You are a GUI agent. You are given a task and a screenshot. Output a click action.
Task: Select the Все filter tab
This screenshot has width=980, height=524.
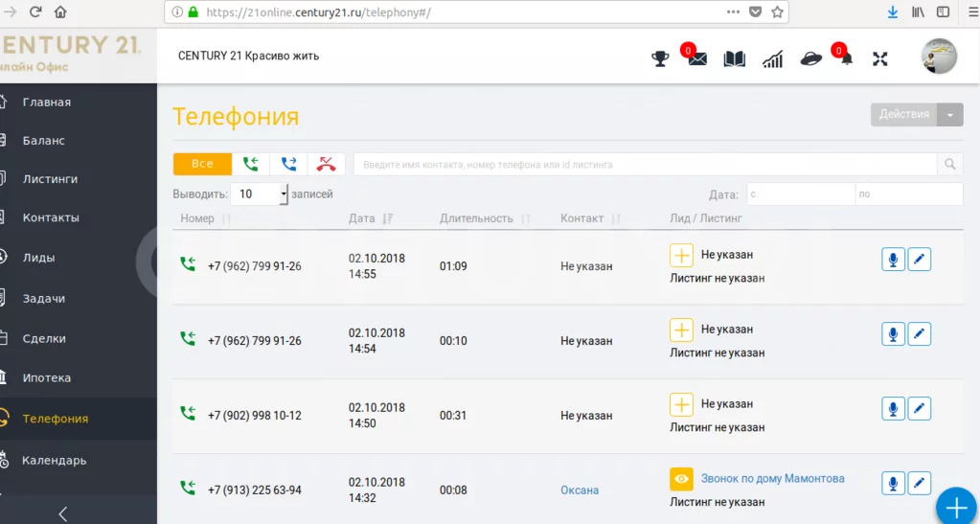(x=202, y=164)
